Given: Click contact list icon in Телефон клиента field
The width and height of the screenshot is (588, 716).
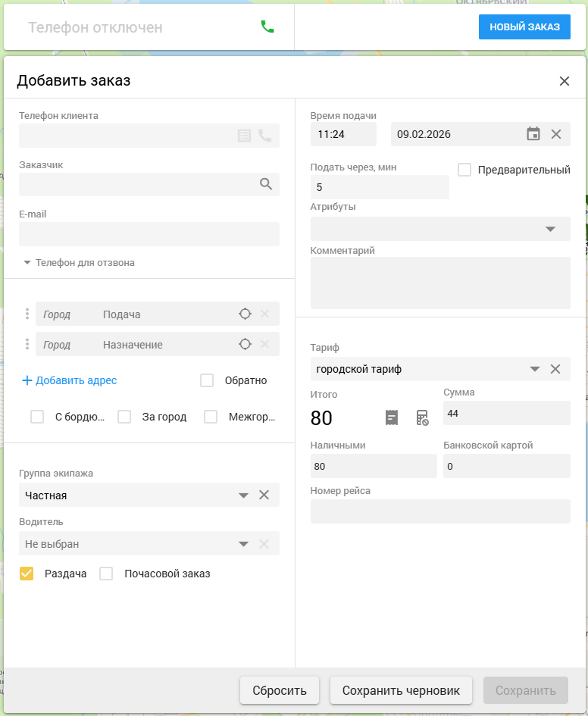Looking at the screenshot, I should [244, 136].
